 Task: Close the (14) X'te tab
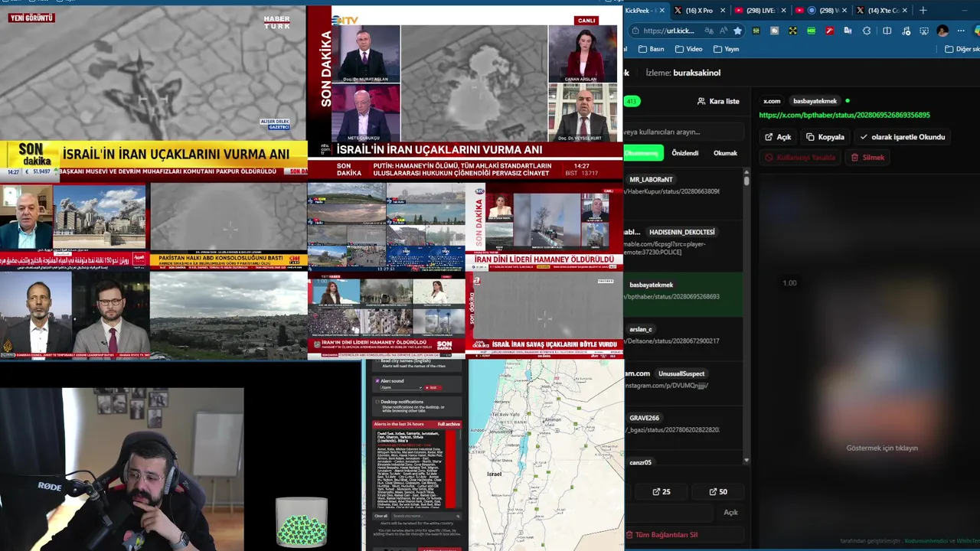click(905, 11)
